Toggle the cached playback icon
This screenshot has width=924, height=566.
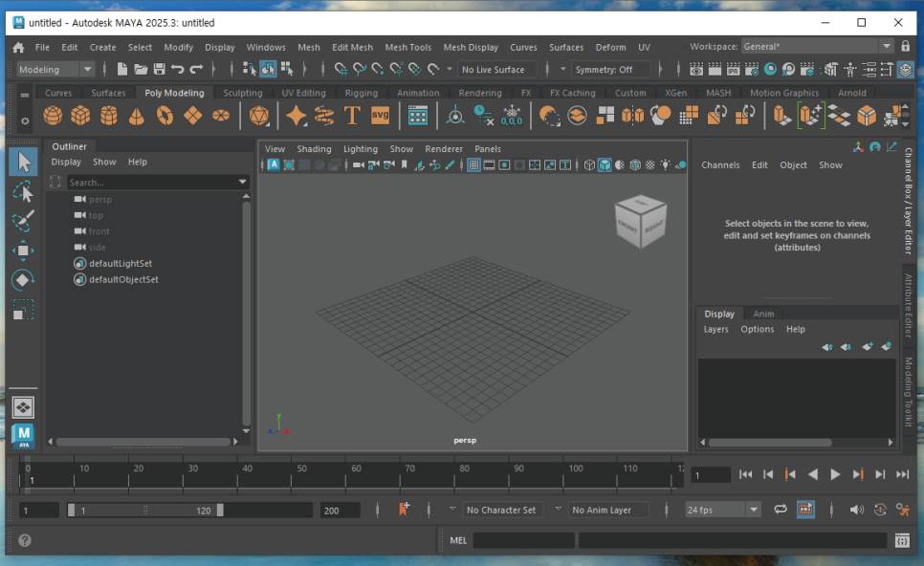pos(805,510)
